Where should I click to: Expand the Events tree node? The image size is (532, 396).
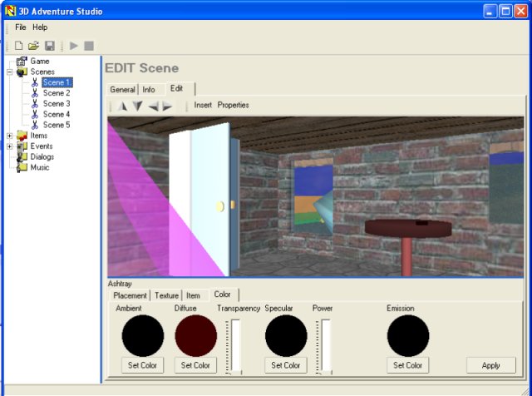9,146
